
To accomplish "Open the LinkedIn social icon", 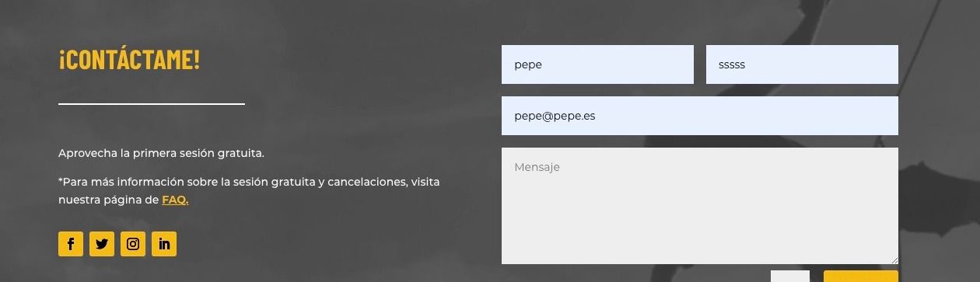I will pos(164,244).
